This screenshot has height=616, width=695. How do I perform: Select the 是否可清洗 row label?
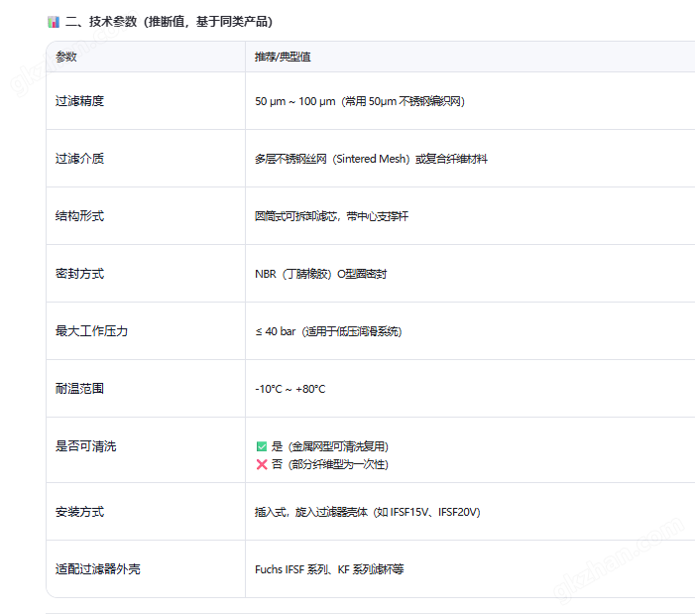85,446
